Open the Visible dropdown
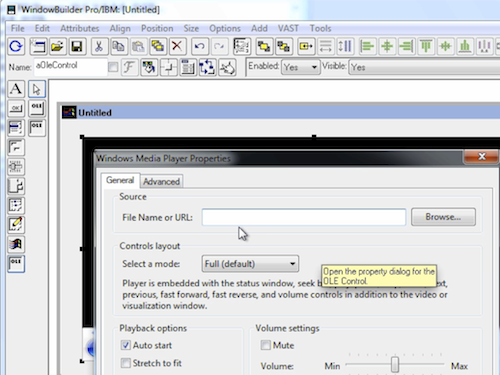The width and height of the screenshot is (500, 375). [x=424, y=67]
